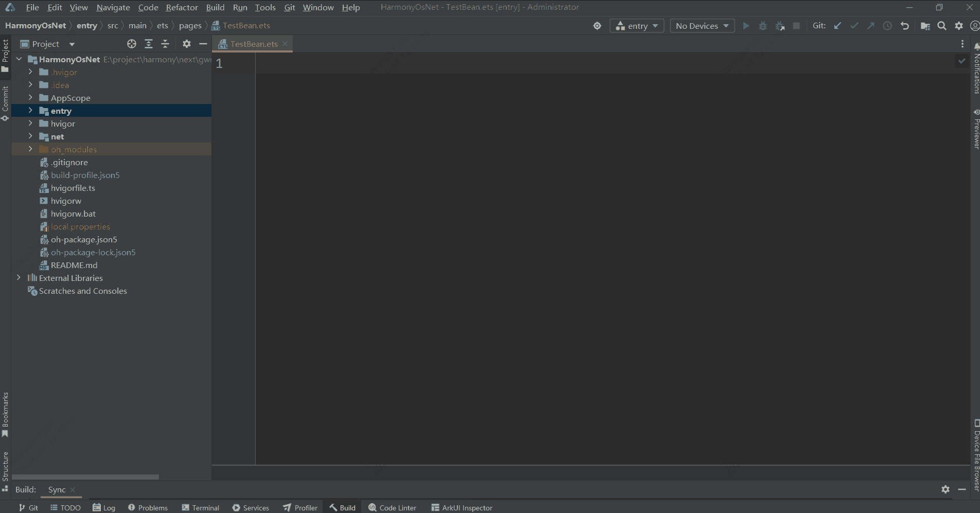Open the No Devices dropdown

tap(702, 26)
